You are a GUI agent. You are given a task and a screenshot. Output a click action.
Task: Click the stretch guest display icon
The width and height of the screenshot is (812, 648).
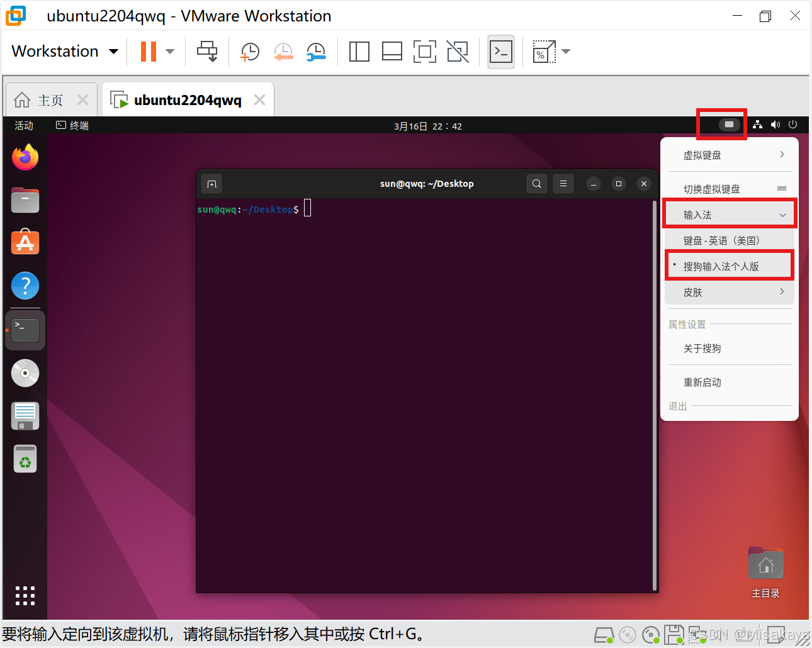pos(544,52)
